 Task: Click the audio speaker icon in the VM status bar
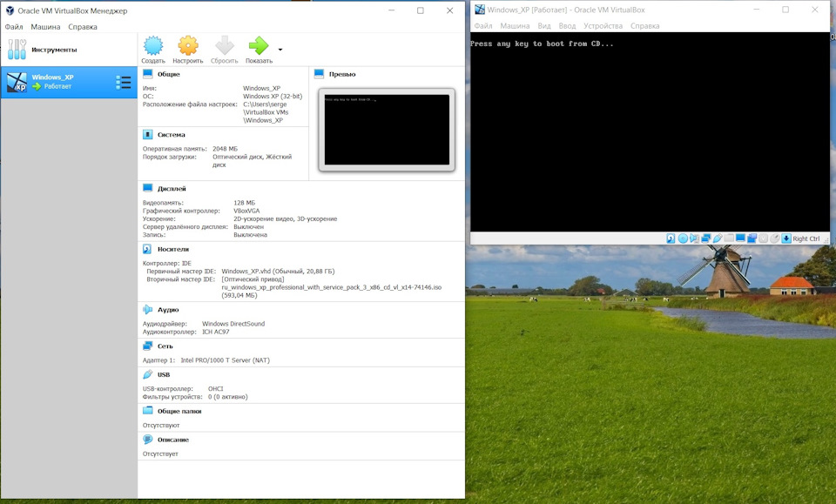(x=694, y=239)
